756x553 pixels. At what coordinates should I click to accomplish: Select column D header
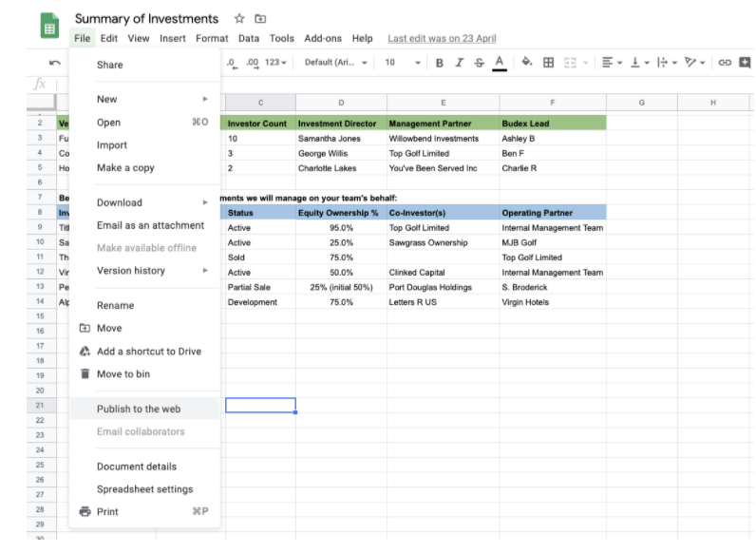pos(341,103)
